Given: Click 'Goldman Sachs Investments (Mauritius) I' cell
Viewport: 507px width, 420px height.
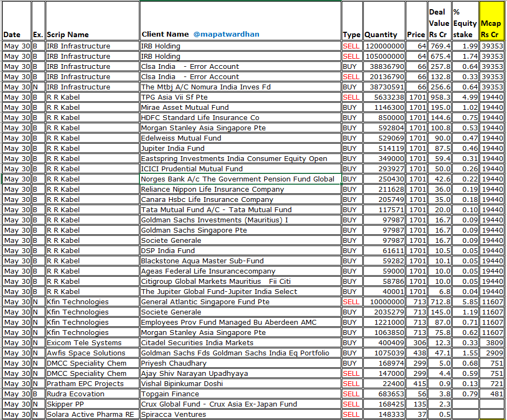Looking at the screenshot, I should 241,220.
